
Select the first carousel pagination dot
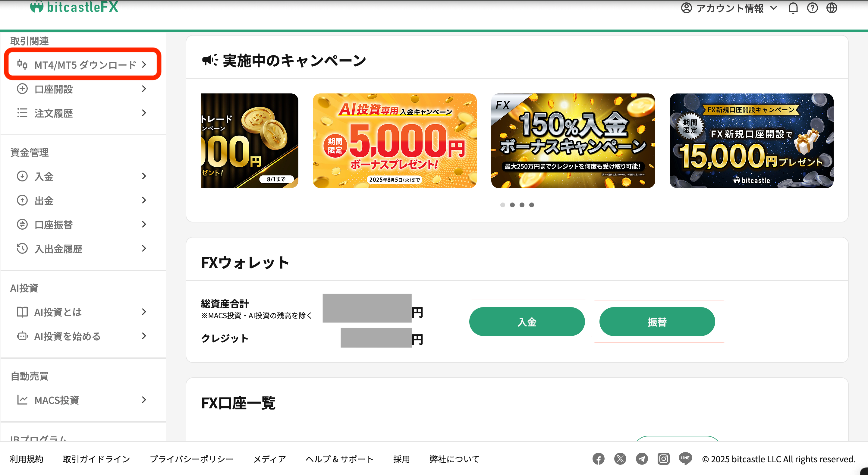point(503,205)
